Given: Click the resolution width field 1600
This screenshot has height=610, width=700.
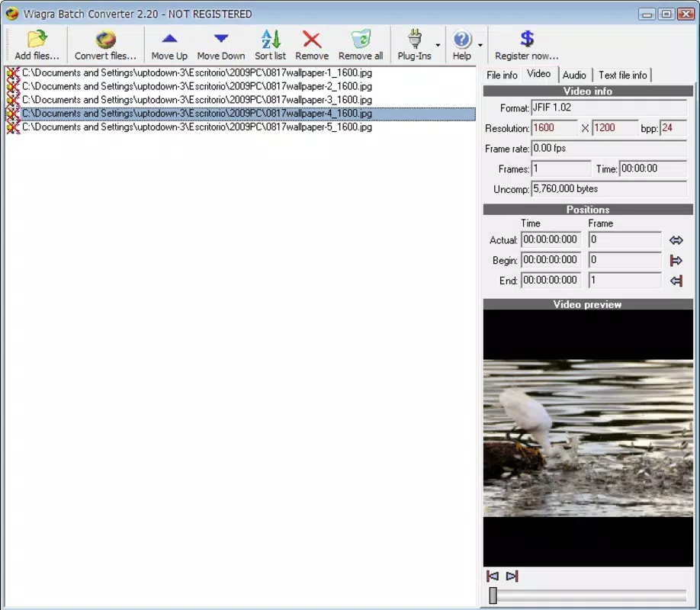Looking at the screenshot, I should tap(554, 128).
